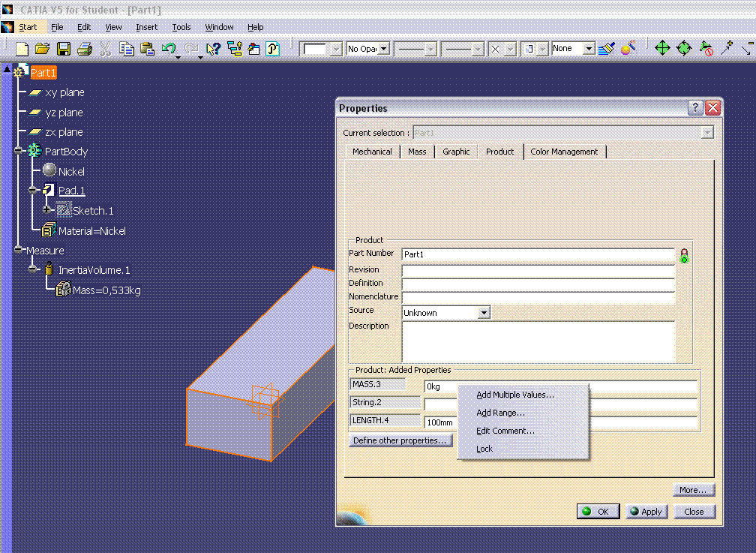Open the Start menu
This screenshot has width=756, height=553.
28,27
